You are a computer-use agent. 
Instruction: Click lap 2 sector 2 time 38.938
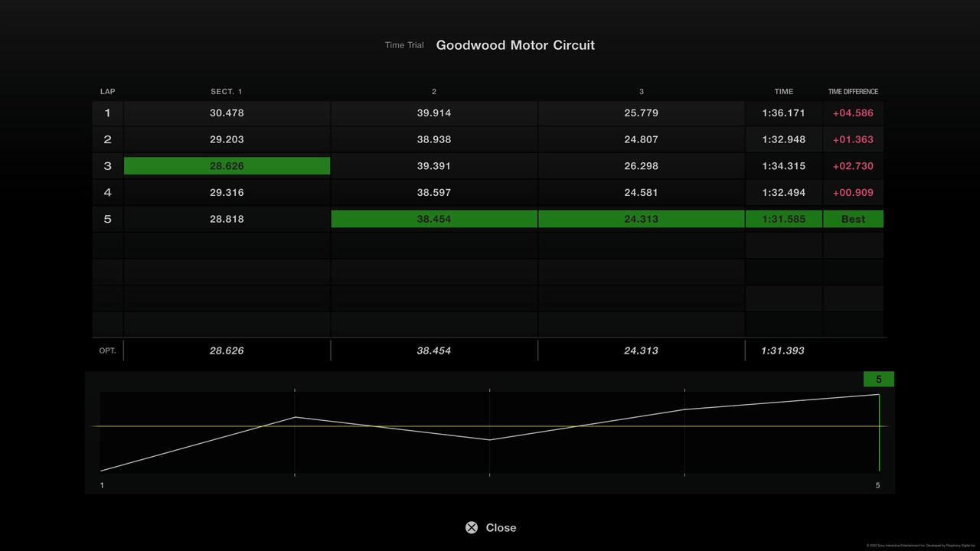click(x=434, y=139)
